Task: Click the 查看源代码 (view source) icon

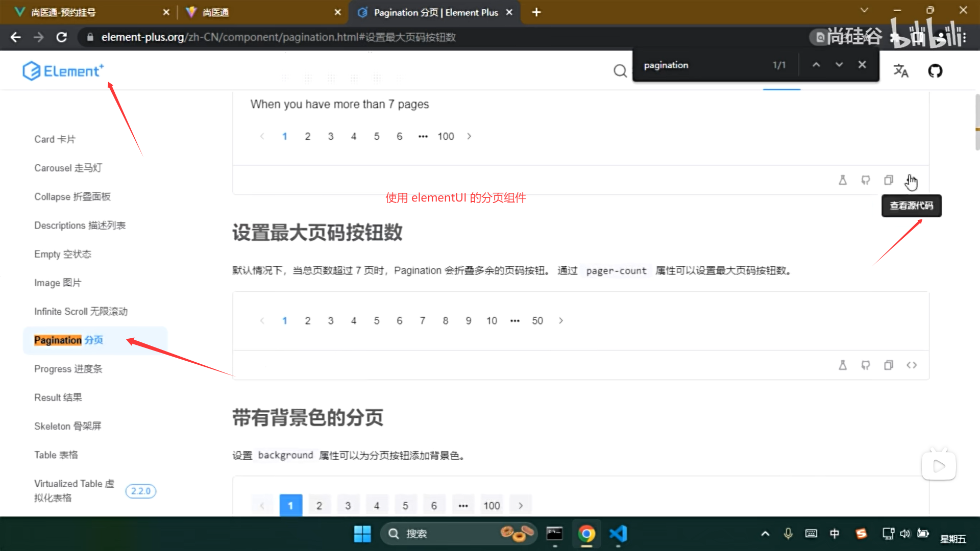Action: (912, 180)
